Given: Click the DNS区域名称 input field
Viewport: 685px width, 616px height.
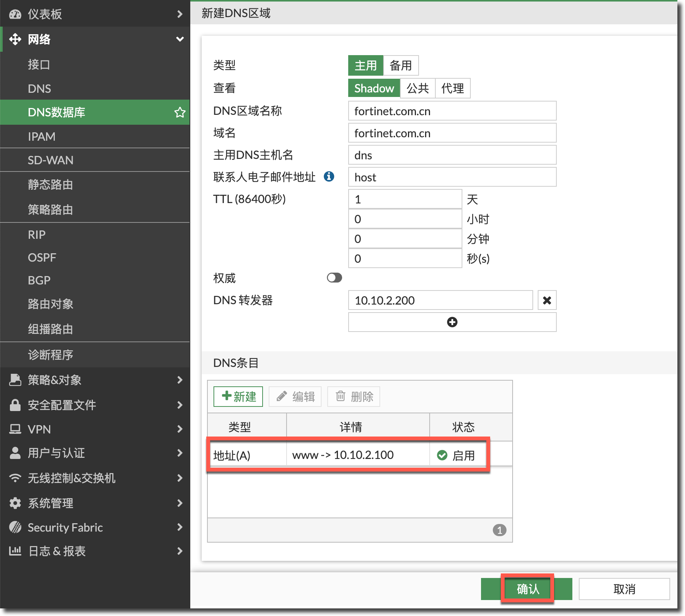Looking at the screenshot, I should tap(452, 111).
